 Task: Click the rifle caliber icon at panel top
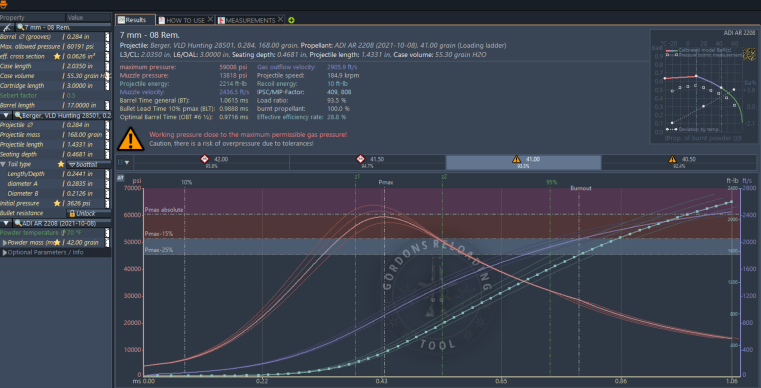(7, 27)
